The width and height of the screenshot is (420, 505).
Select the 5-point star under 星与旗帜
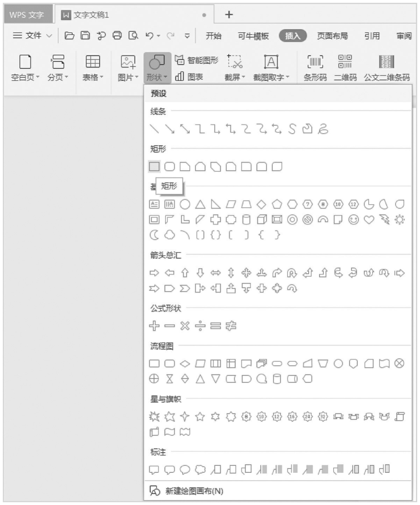(x=200, y=416)
